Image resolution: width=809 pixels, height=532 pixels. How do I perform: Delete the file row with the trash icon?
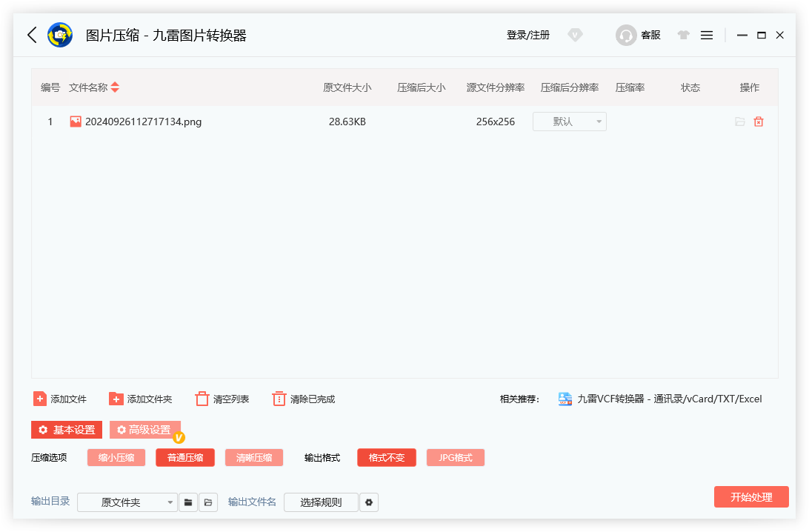759,122
